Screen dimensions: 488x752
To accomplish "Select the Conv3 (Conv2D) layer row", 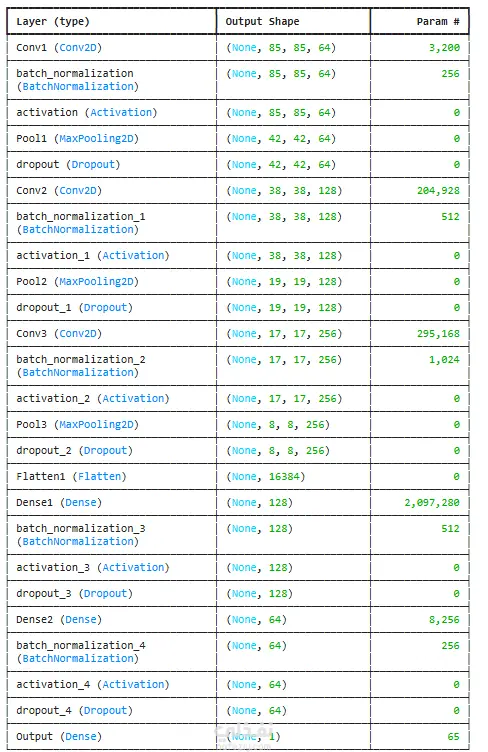I will [238, 334].
